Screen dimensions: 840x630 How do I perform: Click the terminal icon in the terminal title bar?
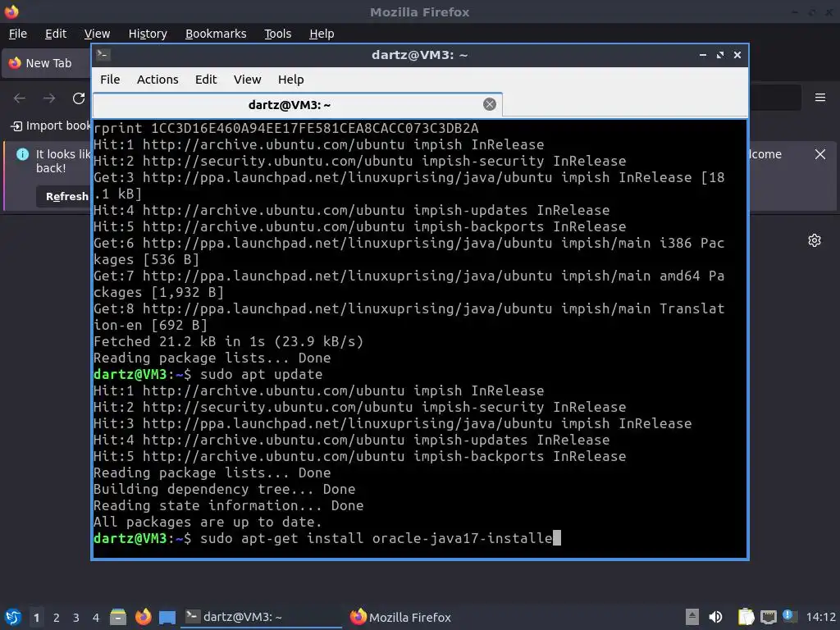point(103,55)
